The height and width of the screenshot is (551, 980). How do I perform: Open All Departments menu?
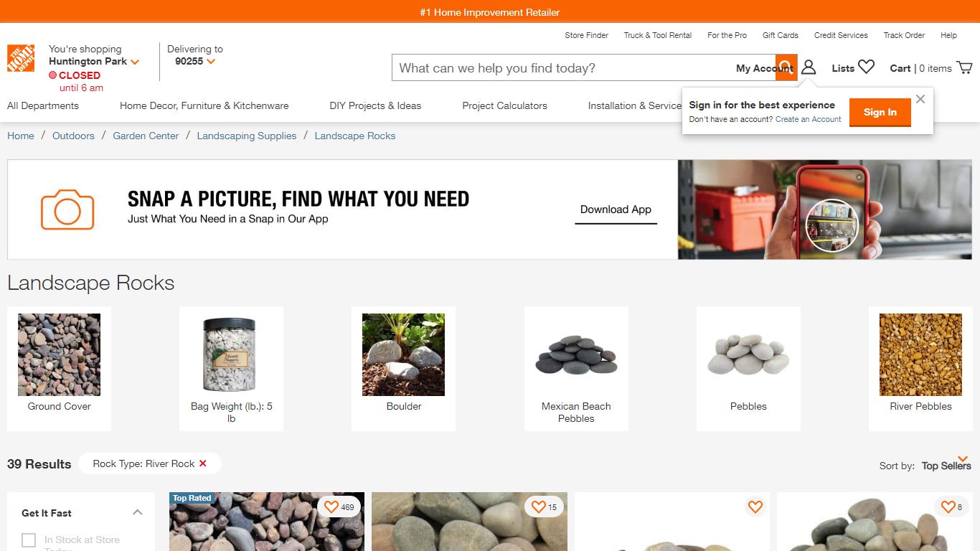coord(43,105)
